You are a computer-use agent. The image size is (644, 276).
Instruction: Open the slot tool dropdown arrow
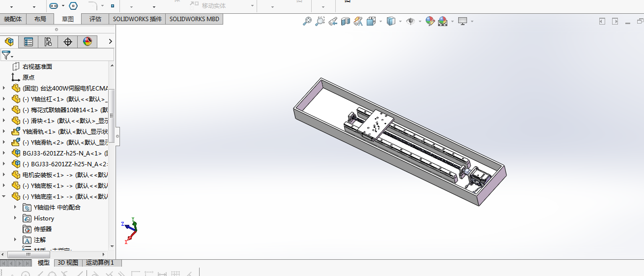tap(63, 6)
